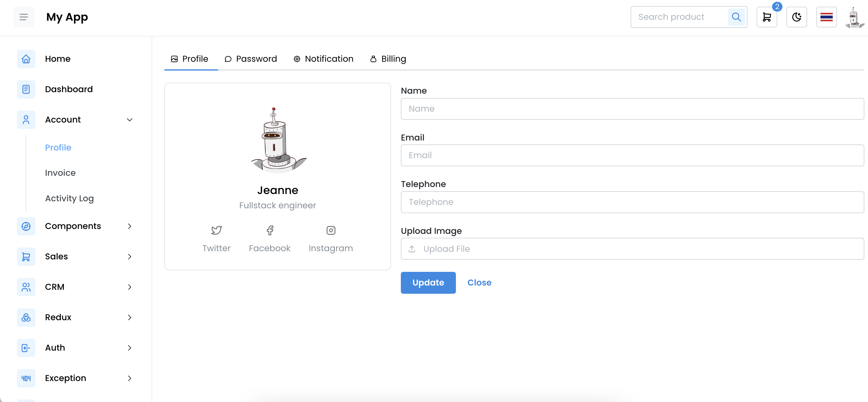Expand the Sales menu chevron

pos(129,257)
